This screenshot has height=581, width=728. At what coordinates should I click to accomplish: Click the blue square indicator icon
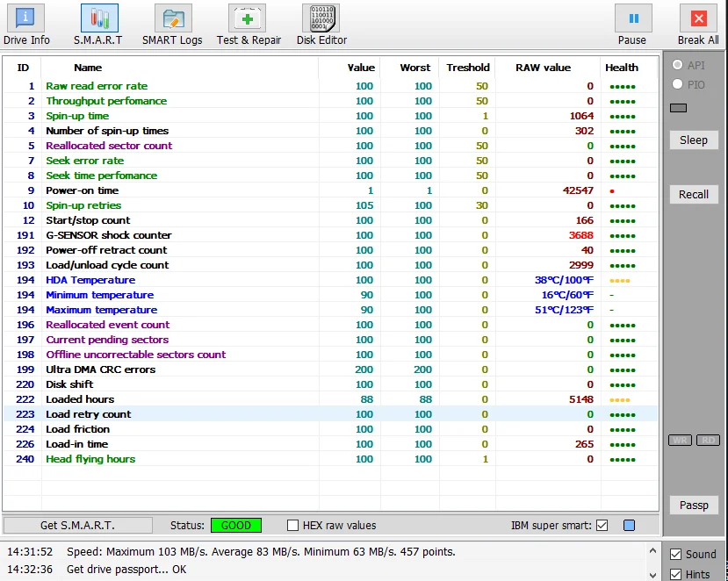(x=629, y=526)
